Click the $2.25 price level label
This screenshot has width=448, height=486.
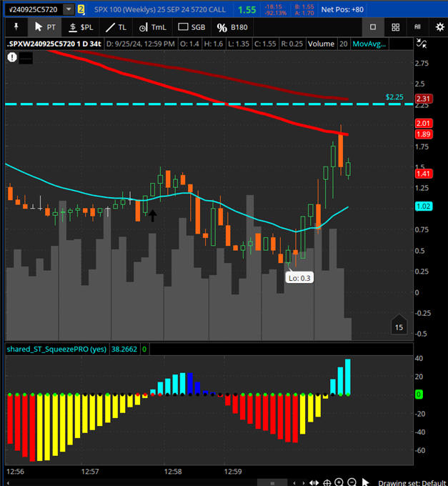click(x=394, y=97)
